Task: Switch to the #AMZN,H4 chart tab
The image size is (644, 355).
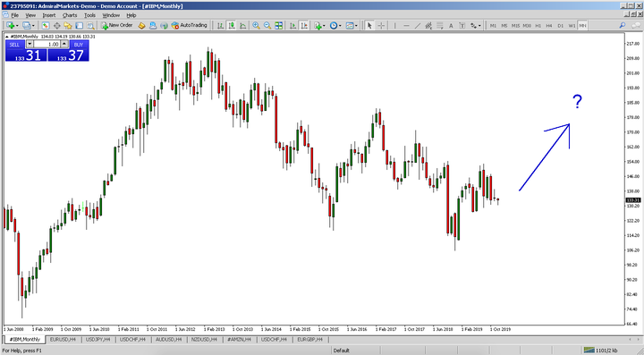Action: 239,340
